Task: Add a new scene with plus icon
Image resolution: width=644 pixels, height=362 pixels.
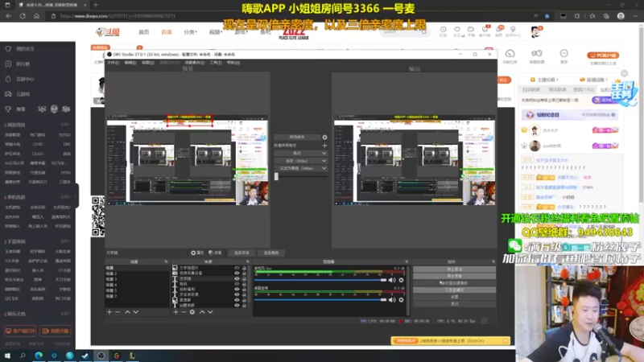Action: 109,312
